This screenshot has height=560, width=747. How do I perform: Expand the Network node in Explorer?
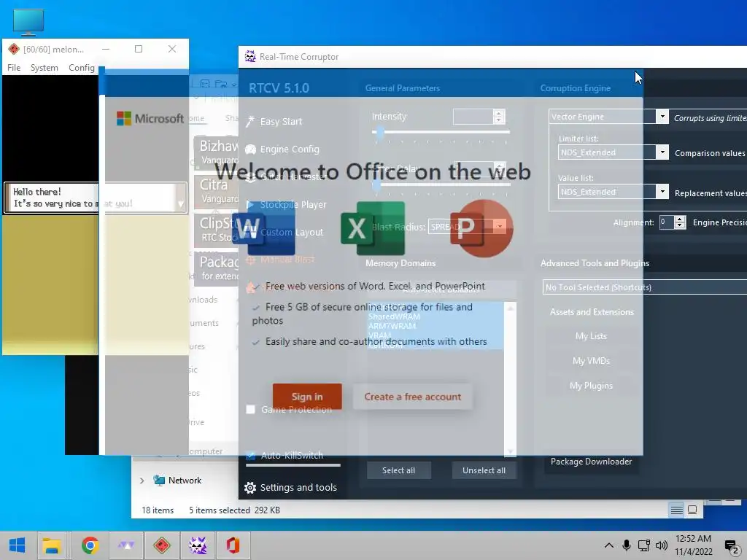142,481
